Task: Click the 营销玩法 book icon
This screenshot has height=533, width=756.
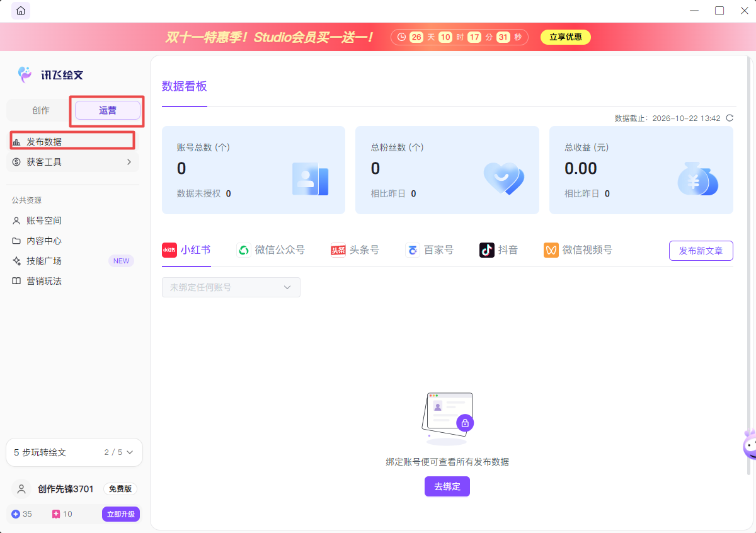Action: tap(16, 281)
